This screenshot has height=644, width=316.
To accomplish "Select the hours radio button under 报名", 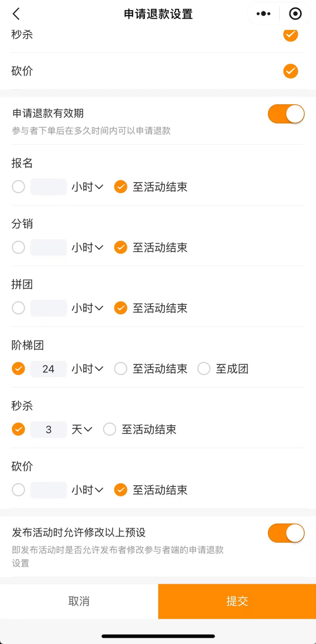I will coord(19,187).
